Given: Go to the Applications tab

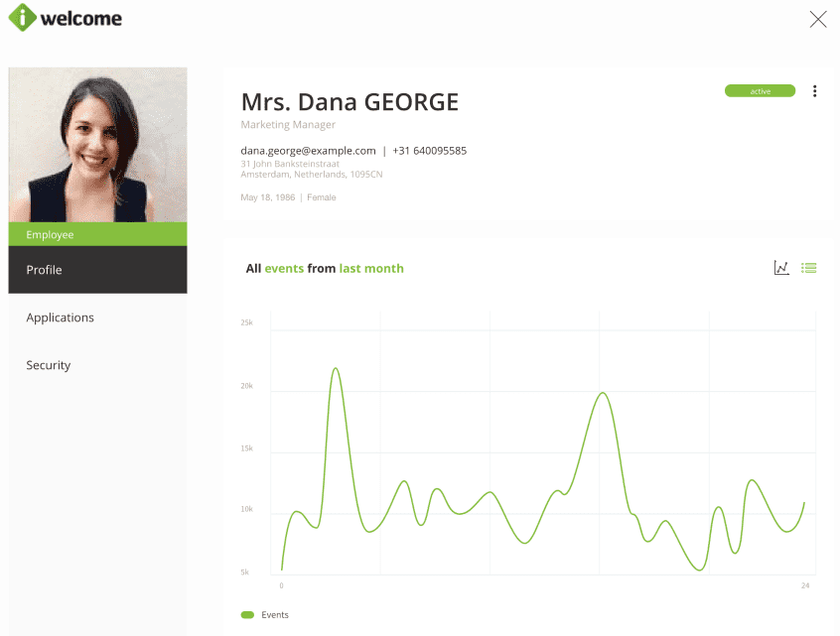Looking at the screenshot, I should 61,318.
